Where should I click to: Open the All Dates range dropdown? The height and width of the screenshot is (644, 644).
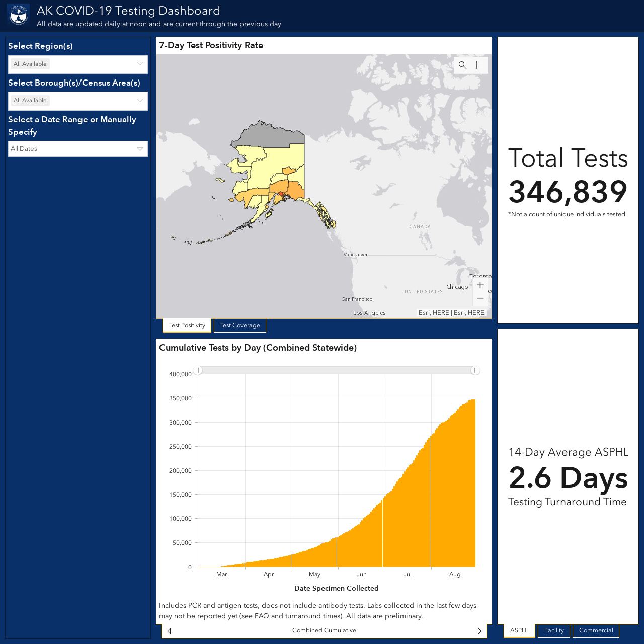78,149
